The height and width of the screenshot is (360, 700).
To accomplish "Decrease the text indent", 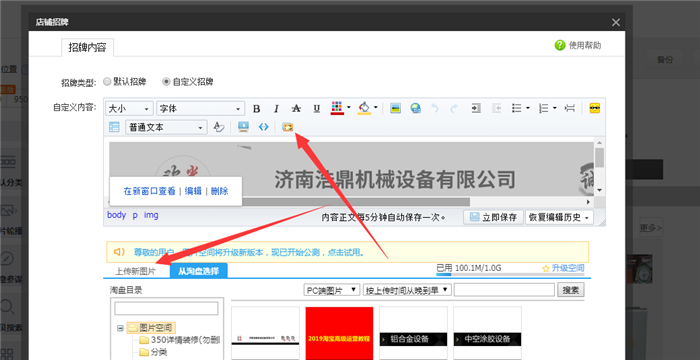I will (x=496, y=108).
